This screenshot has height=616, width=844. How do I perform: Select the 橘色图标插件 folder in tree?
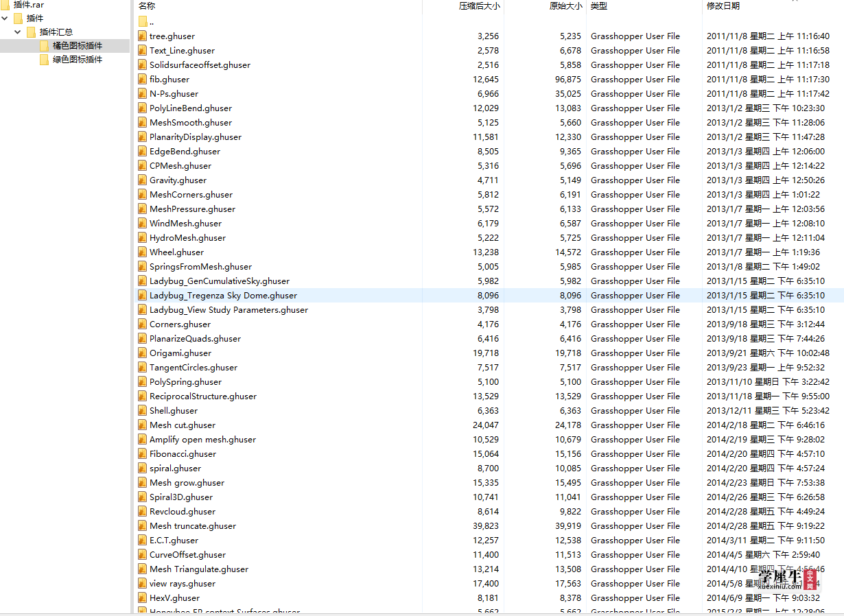click(78, 46)
